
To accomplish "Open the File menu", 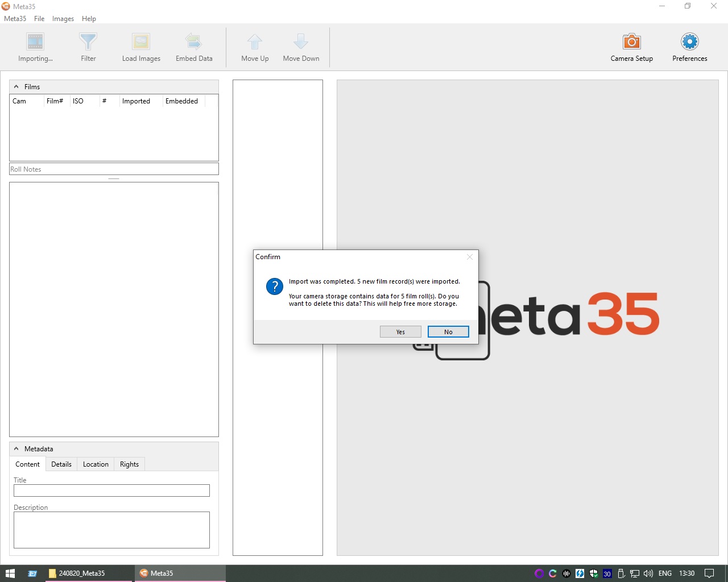I will pos(39,19).
